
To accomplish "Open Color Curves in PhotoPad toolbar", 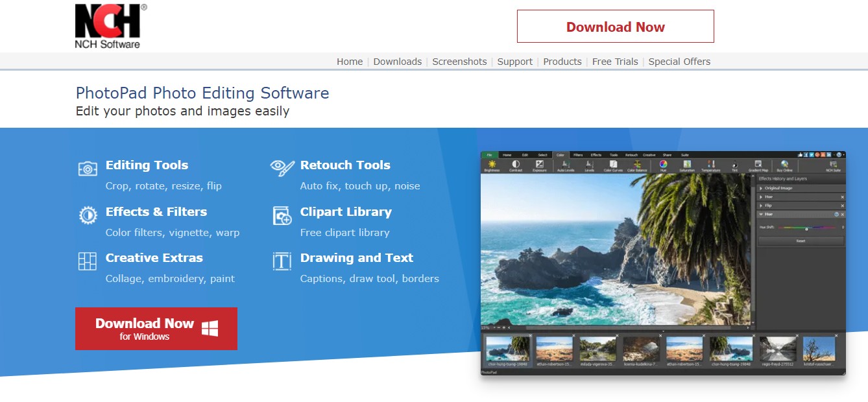I will [613, 166].
